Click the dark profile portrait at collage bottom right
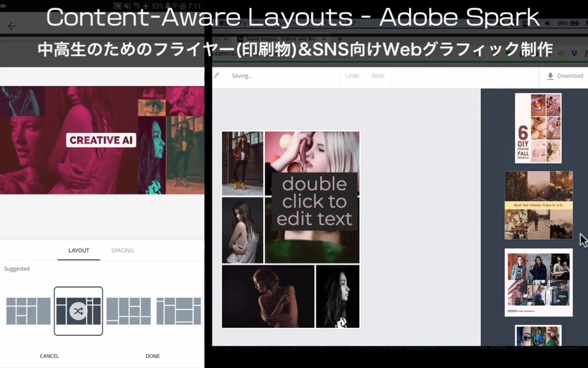This screenshot has height=368, width=588. click(338, 296)
